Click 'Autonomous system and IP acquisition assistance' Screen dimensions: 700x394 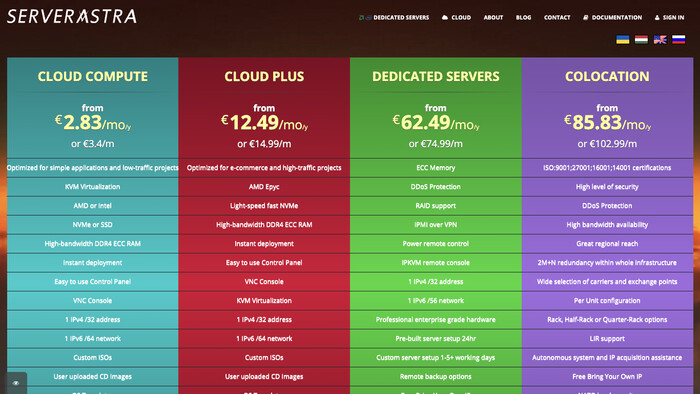click(607, 357)
